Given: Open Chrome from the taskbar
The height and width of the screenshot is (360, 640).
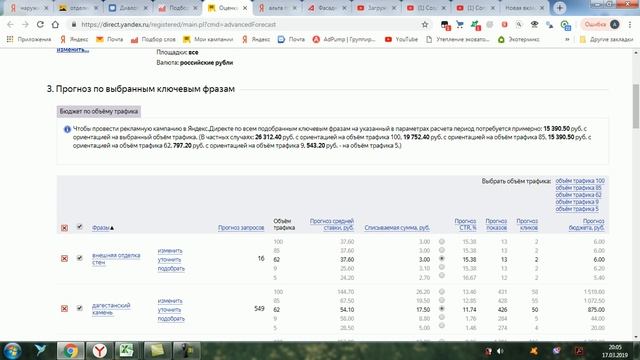Looking at the screenshot, I should tap(70, 351).
